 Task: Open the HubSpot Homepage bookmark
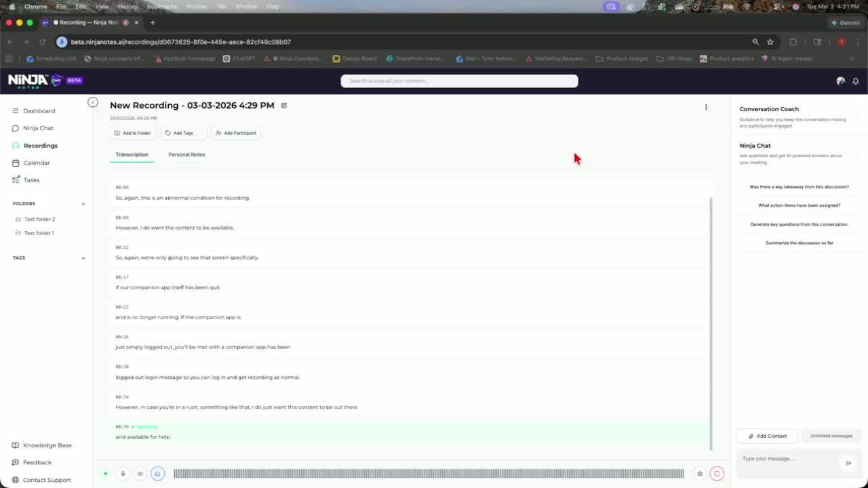pos(184,59)
